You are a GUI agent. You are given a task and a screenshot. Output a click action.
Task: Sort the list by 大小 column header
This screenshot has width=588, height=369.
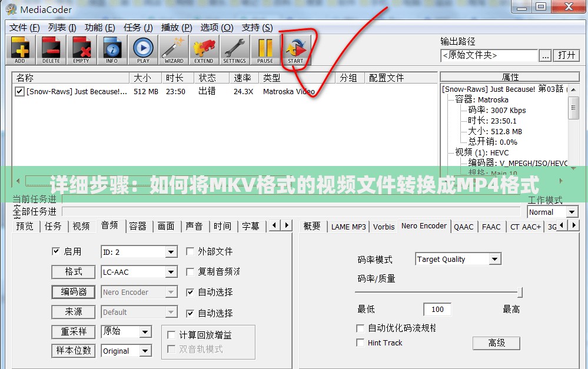(x=145, y=78)
